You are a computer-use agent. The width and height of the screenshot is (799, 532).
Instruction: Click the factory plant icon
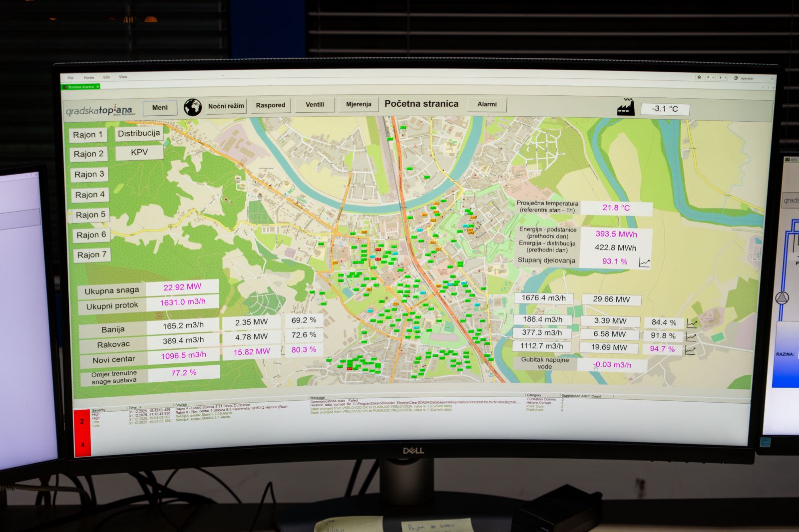626,107
